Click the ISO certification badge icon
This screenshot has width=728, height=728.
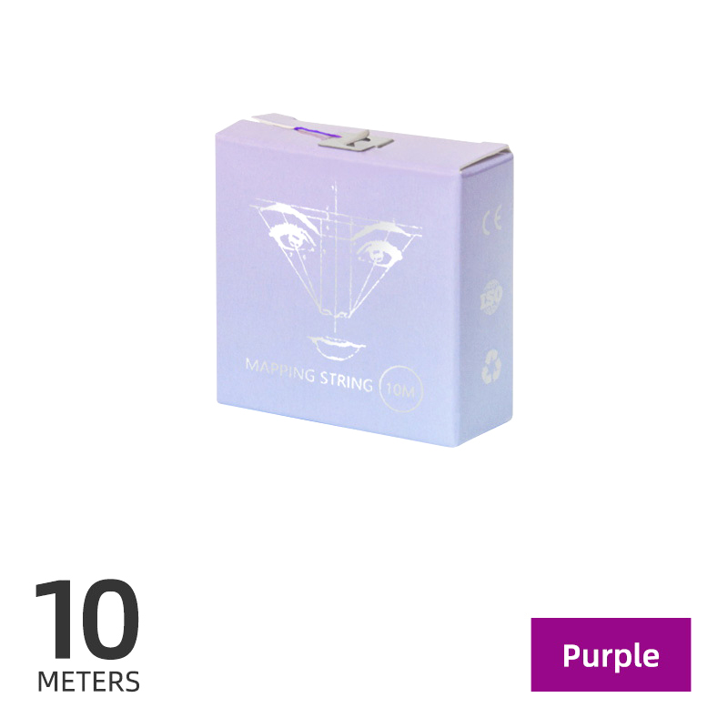(491, 297)
